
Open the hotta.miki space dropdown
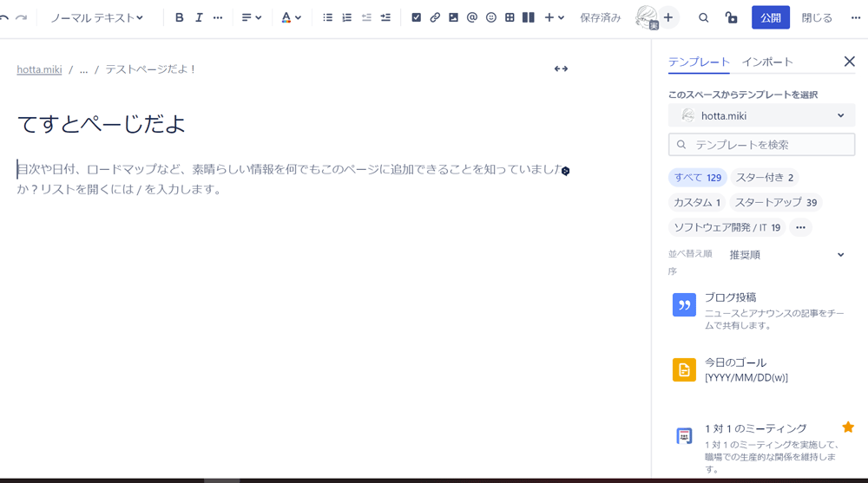tap(762, 115)
